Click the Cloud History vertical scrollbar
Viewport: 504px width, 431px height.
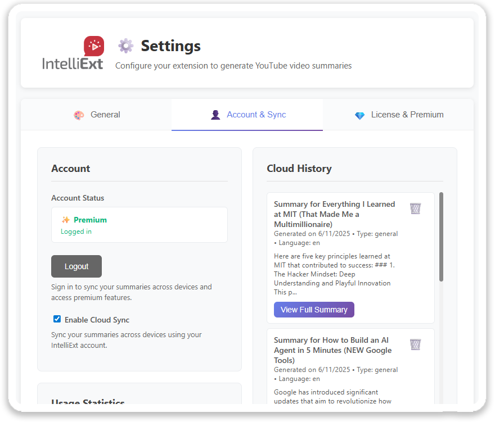click(441, 236)
